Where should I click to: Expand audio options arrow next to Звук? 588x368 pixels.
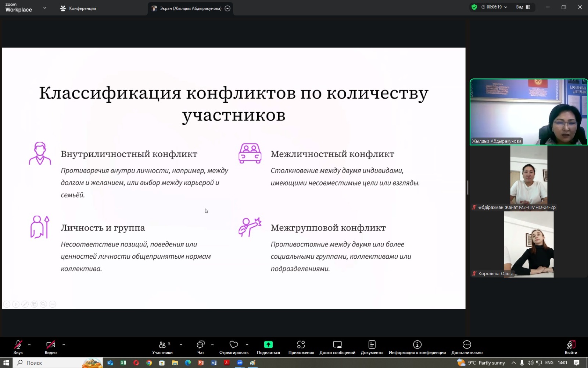29,345
